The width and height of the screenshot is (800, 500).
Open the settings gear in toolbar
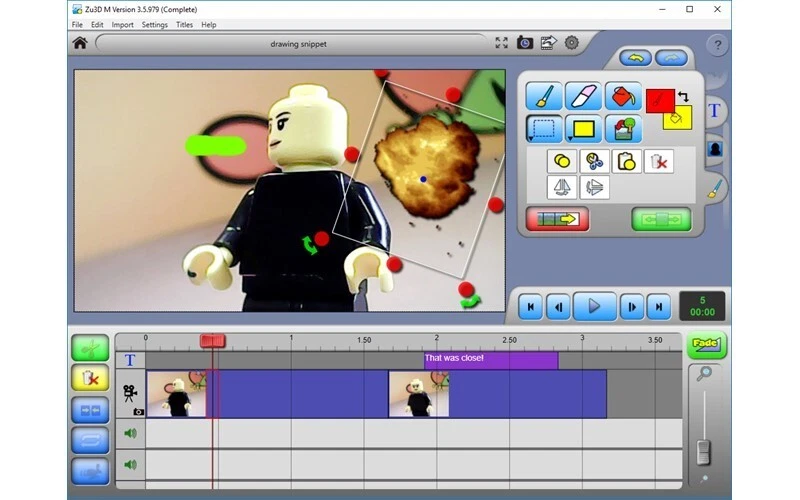pos(572,43)
